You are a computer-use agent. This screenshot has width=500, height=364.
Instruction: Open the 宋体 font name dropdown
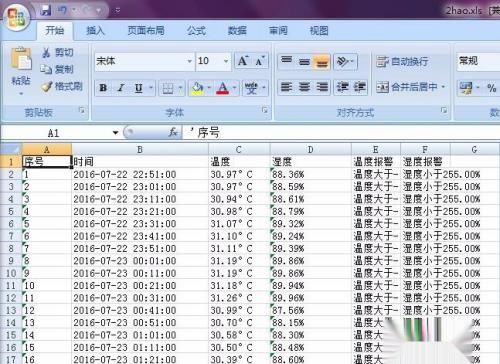[189, 61]
